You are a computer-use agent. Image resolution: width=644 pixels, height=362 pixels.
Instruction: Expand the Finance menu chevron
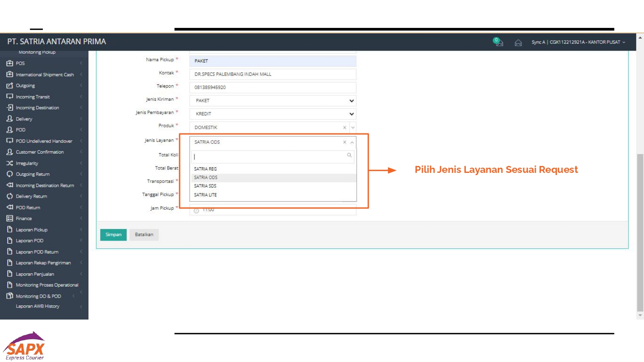[x=81, y=218]
